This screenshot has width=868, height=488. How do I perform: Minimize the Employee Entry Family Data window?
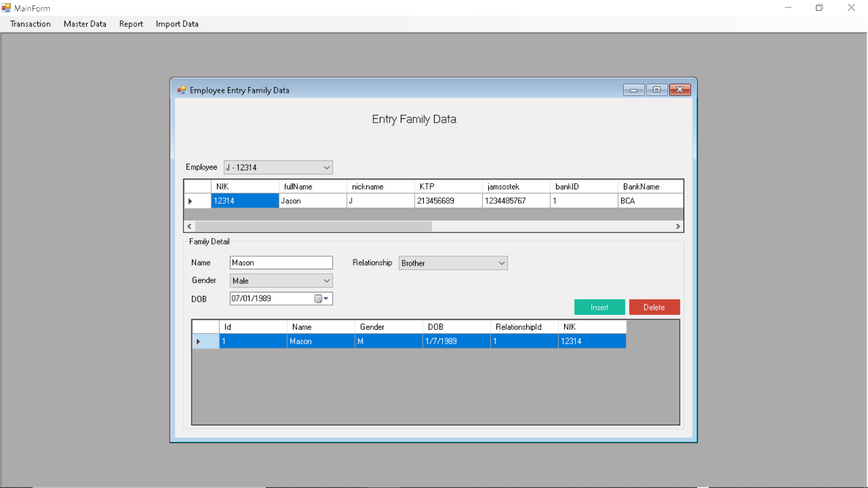point(634,90)
